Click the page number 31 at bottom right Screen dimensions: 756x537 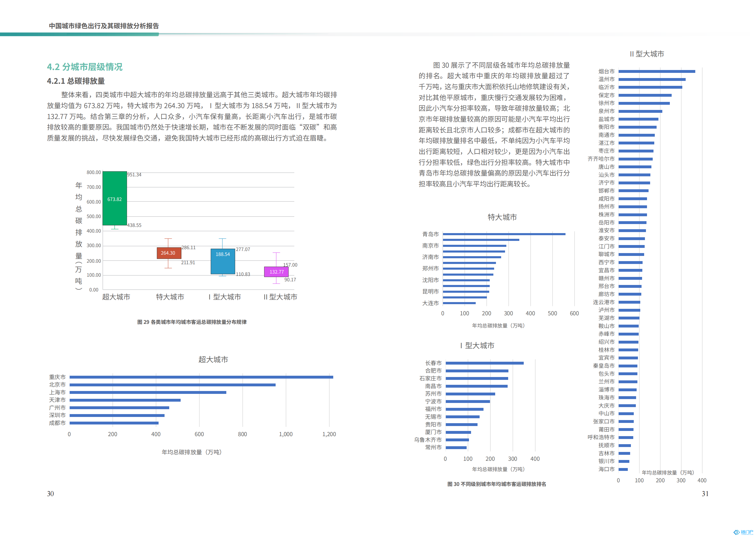coord(705,494)
